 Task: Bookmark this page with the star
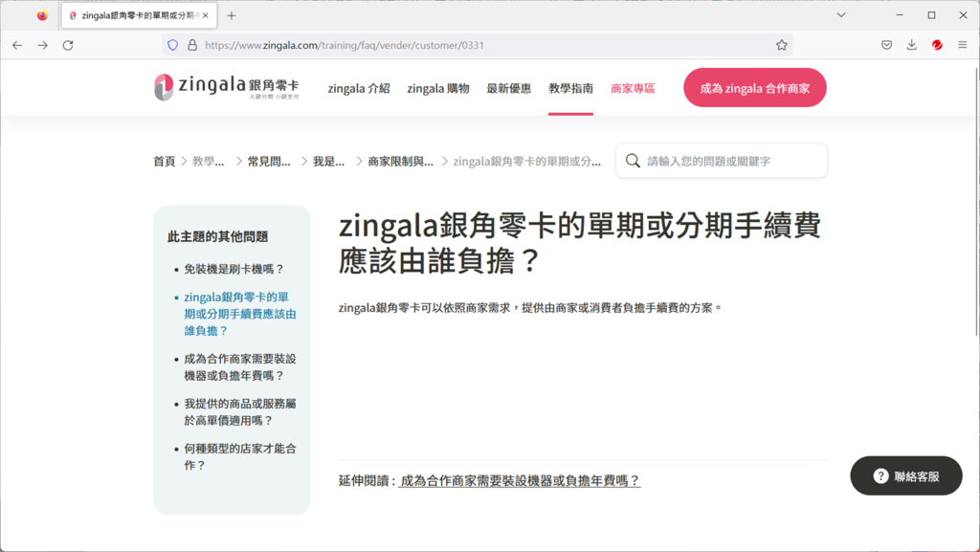[781, 45]
